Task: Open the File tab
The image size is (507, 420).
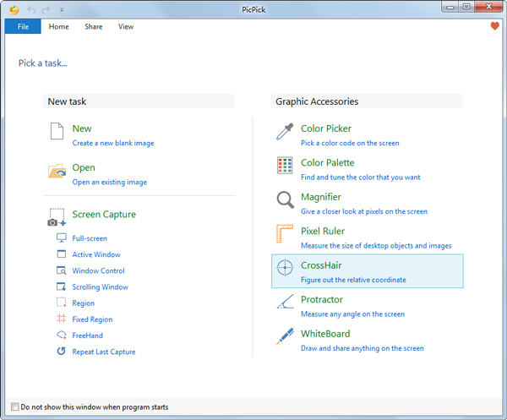Action: [23, 26]
